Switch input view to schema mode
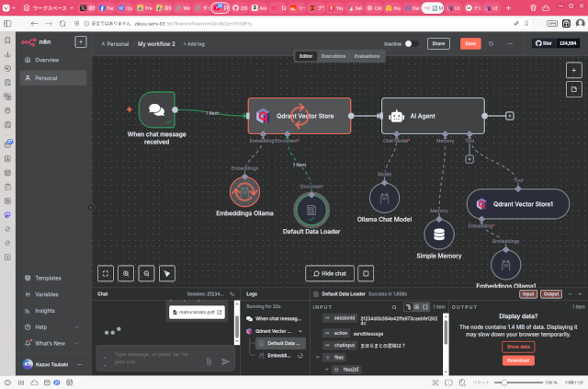This screenshot has height=389, width=588. click(x=408, y=307)
